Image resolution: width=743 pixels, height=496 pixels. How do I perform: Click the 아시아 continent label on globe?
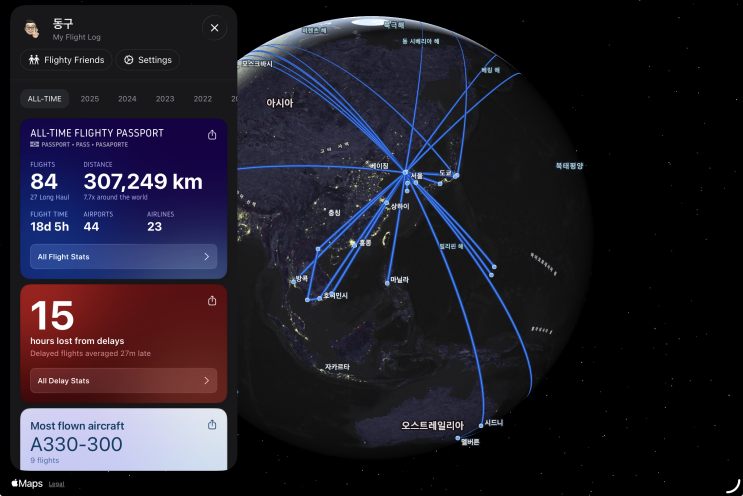(280, 103)
